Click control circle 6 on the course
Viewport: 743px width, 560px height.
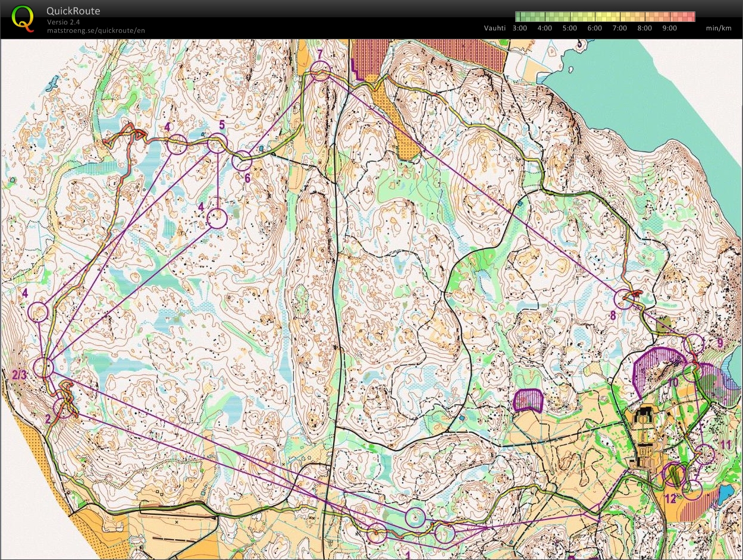(x=242, y=161)
